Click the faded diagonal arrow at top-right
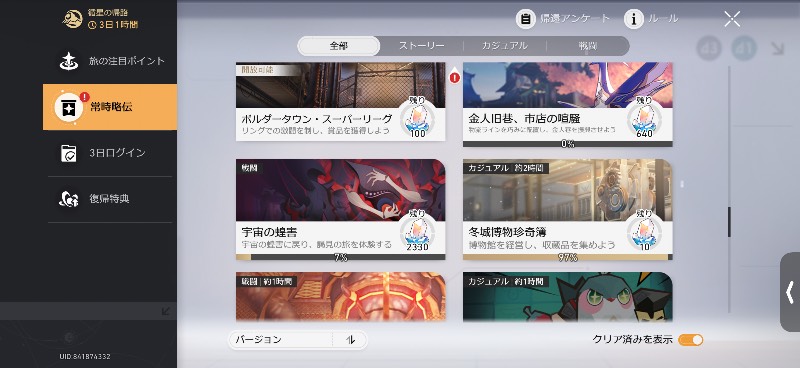The width and height of the screenshot is (800, 368). pyautogui.click(x=778, y=48)
